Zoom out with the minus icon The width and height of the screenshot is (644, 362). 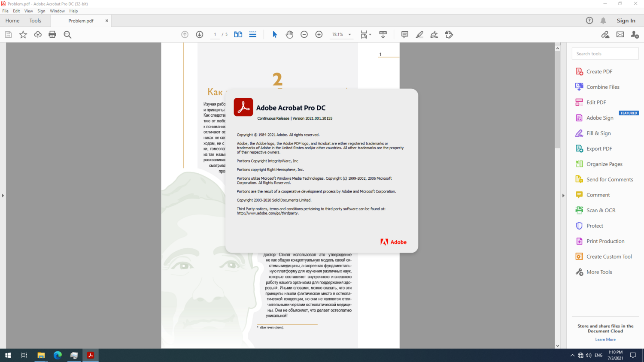(x=304, y=34)
